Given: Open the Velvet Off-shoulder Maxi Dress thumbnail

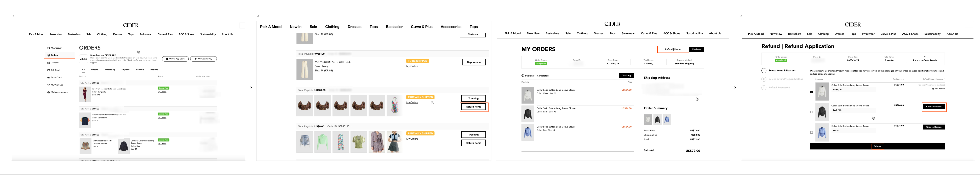Looking at the screenshot, I should tap(85, 94).
